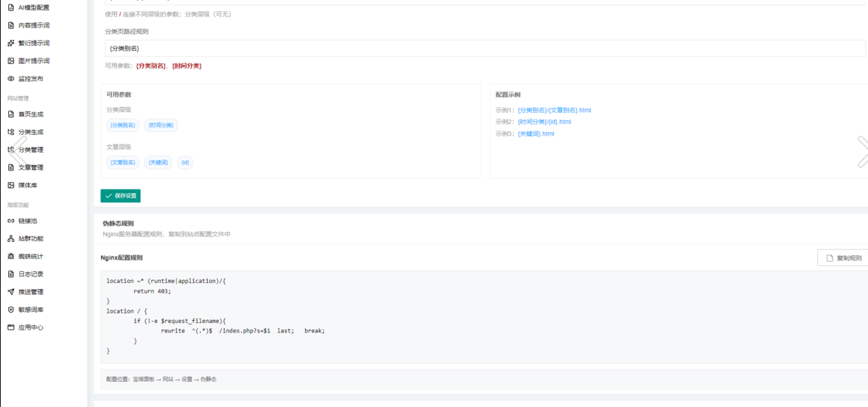The image size is (868, 407).
Task: Open 文章管理 from the sidebar
Action: click(30, 167)
